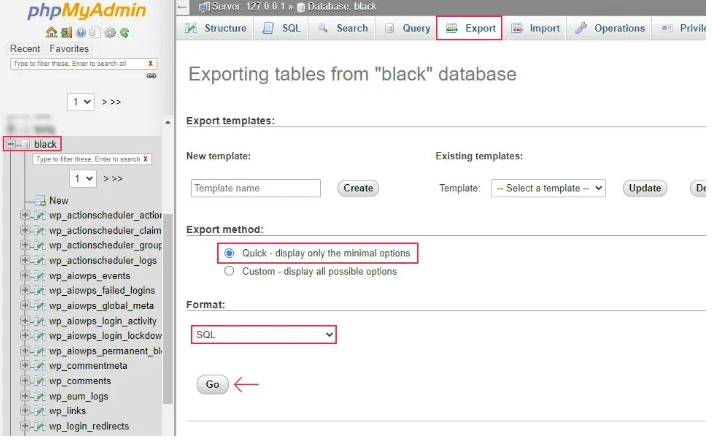The height and width of the screenshot is (440, 712).
Task: Expand the wp_links table node
Action: pyautogui.click(x=25, y=411)
